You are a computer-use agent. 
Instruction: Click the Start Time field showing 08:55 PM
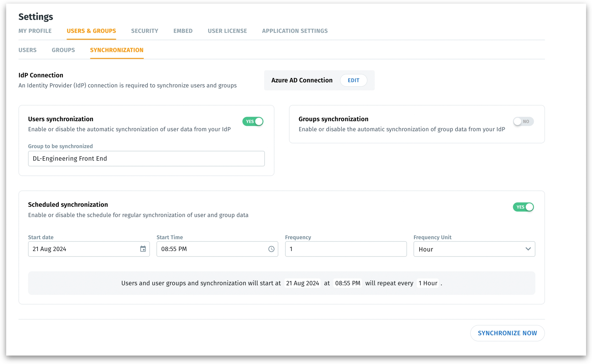(211, 249)
